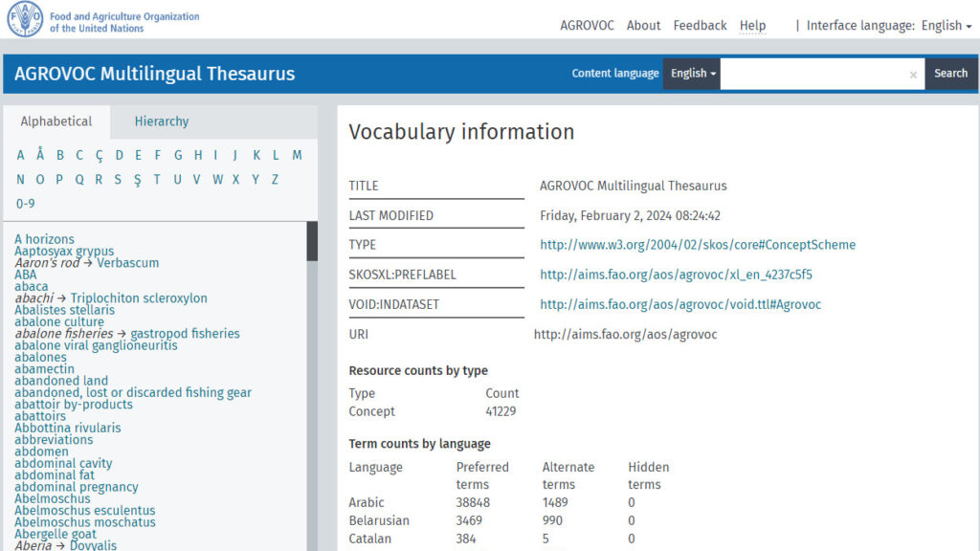Open the Feedback page
The height and width of the screenshot is (551, 980).
700,26
